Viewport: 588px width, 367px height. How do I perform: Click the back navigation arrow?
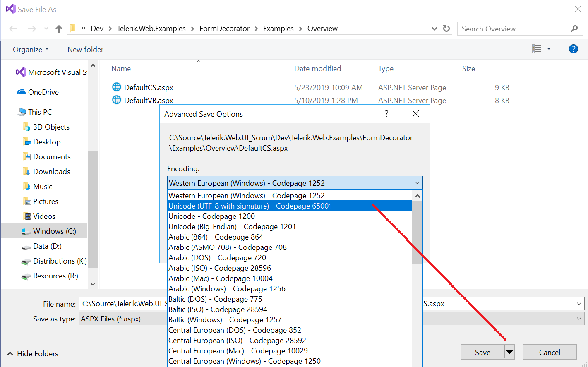coord(13,29)
